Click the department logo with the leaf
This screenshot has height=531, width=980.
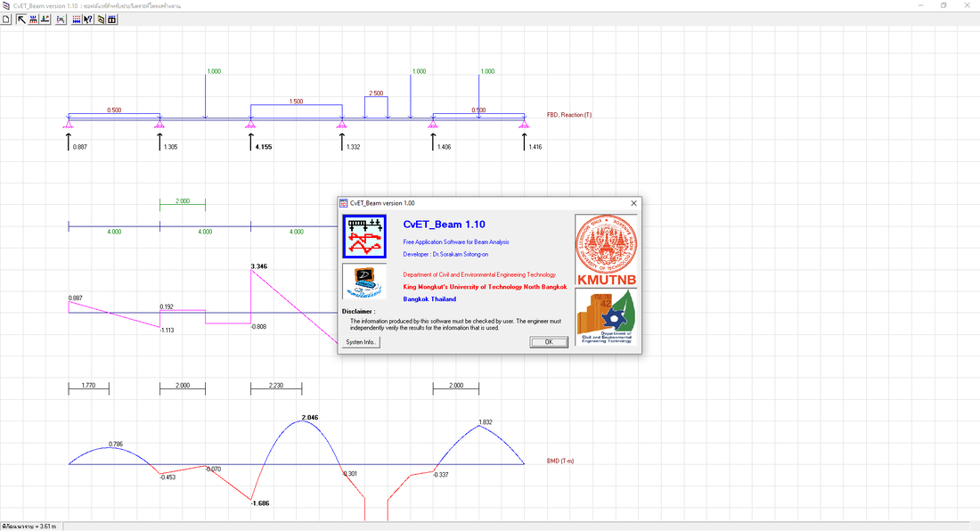[x=606, y=316]
